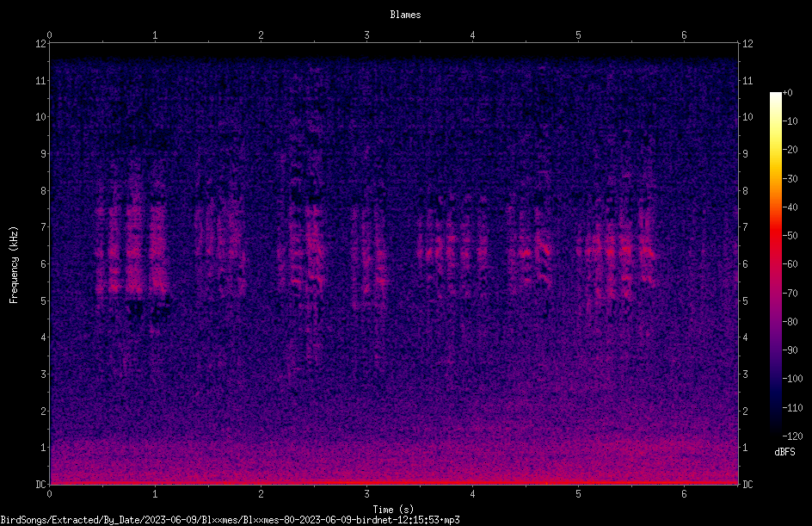Image resolution: width=812 pixels, height=526 pixels.
Task: Click the "6" tick on the right frequency axis
Action: tap(745, 263)
